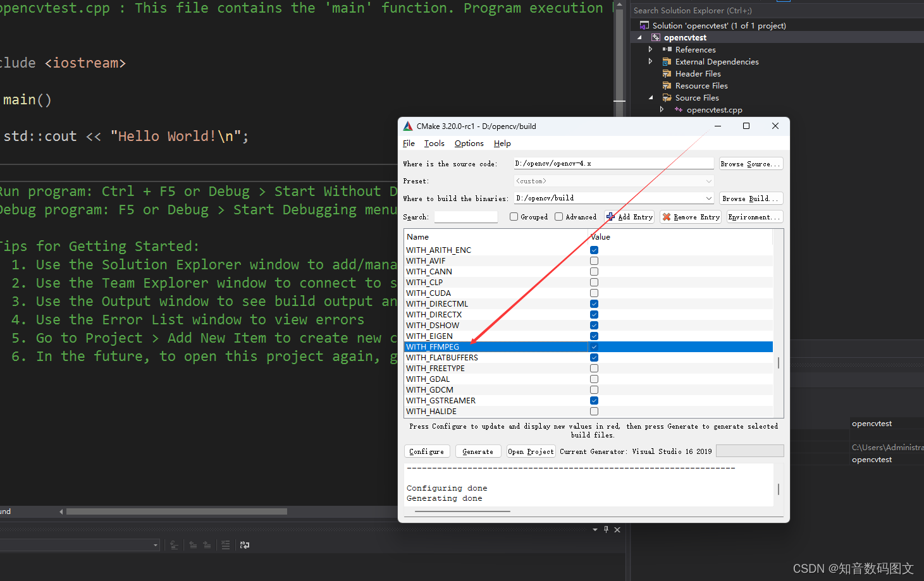Check the Grouped checkbox
924x581 pixels.
click(x=513, y=216)
